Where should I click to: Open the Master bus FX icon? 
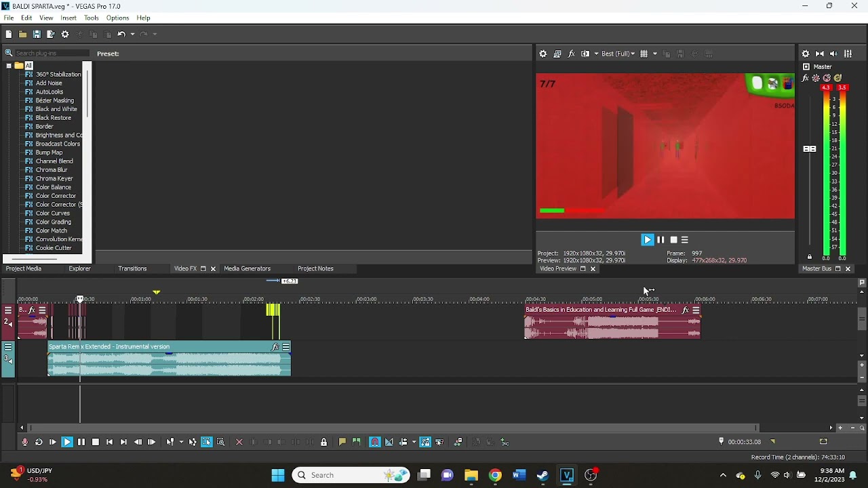click(x=805, y=78)
